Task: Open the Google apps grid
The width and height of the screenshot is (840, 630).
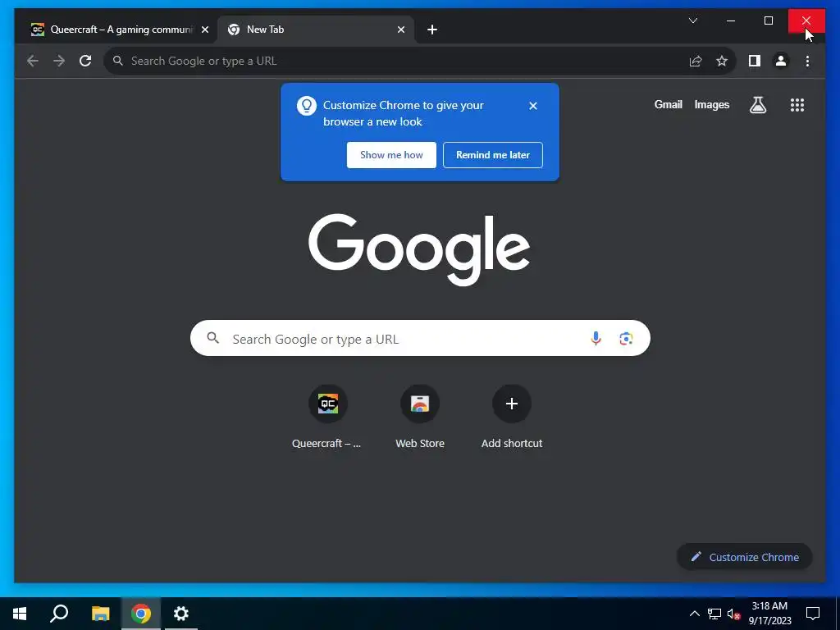Action: click(x=797, y=105)
